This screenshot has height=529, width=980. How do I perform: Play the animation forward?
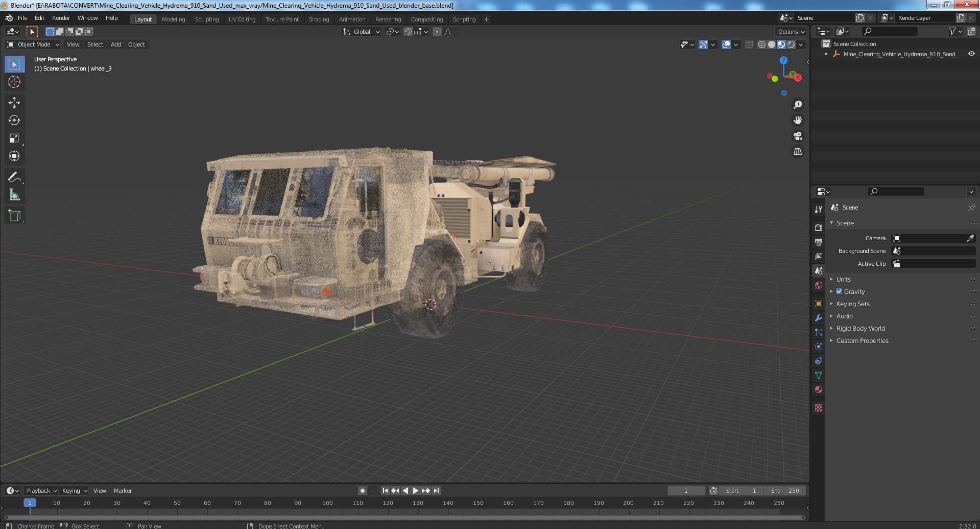[x=416, y=491]
